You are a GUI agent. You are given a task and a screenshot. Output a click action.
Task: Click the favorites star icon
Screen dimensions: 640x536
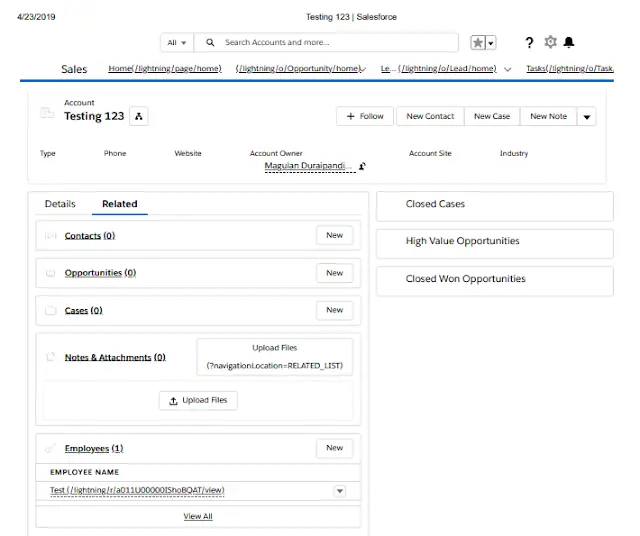point(478,42)
